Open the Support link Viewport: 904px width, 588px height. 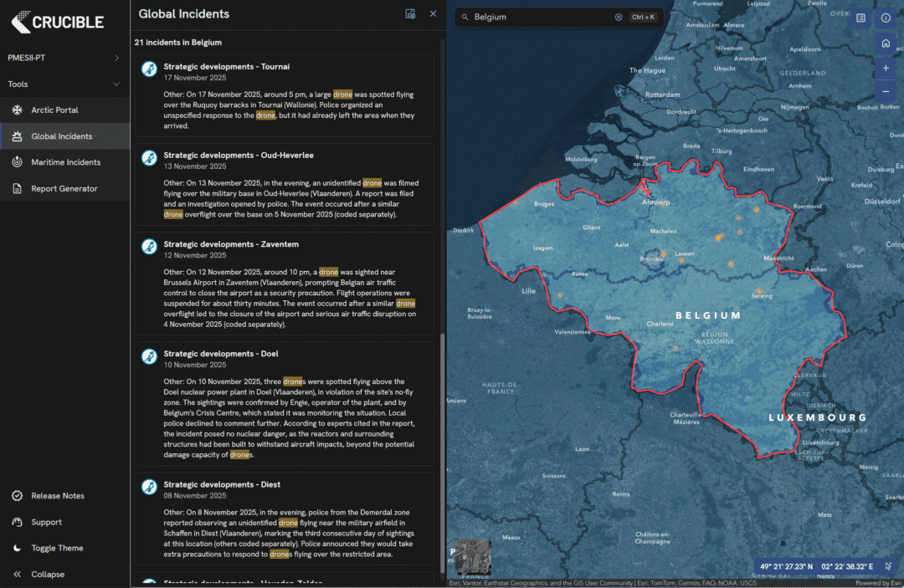click(46, 522)
